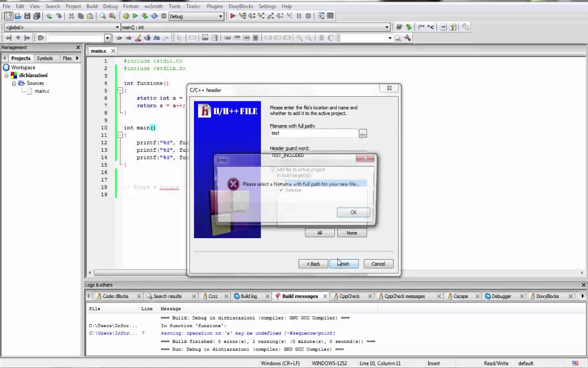Image resolution: width=588 pixels, height=368 pixels.
Task: Click the Paste clipboard icon
Action: (90, 16)
